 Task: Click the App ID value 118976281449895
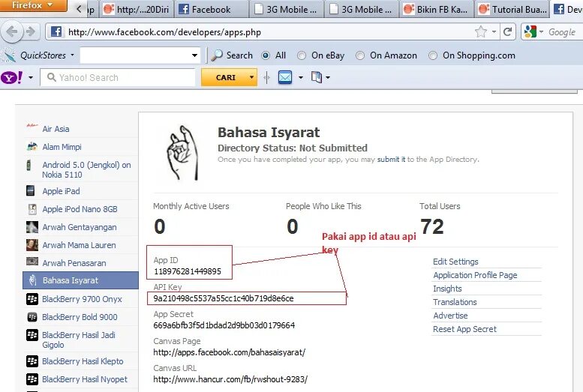point(188,271)
